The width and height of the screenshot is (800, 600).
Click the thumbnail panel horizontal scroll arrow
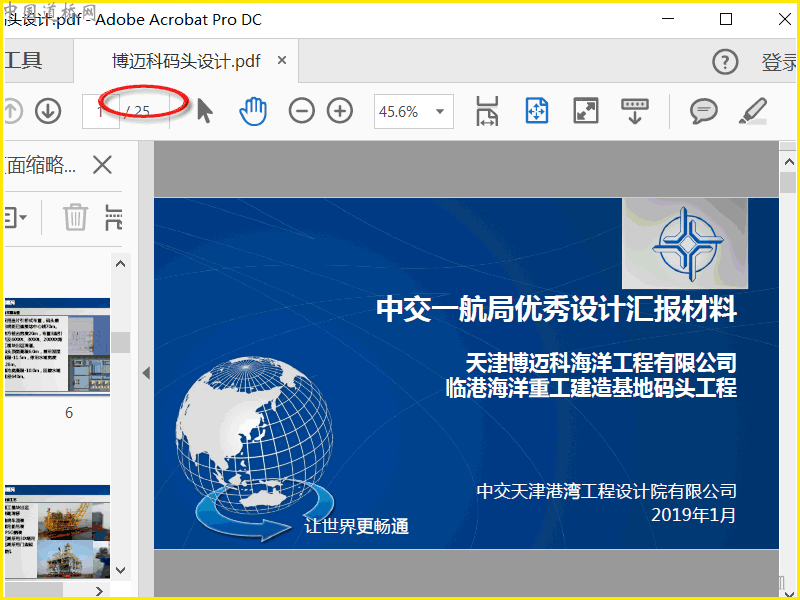[x=99, y=591]
